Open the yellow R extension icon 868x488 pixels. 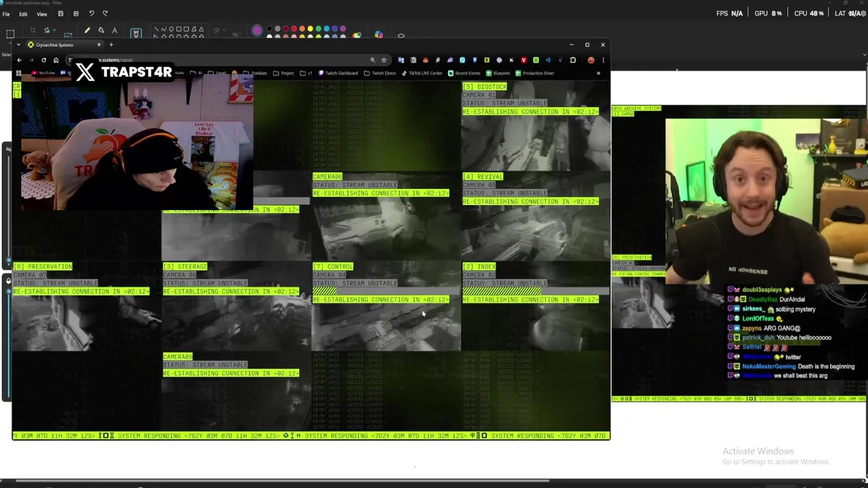pyautogui.click(x=486, y=60)
